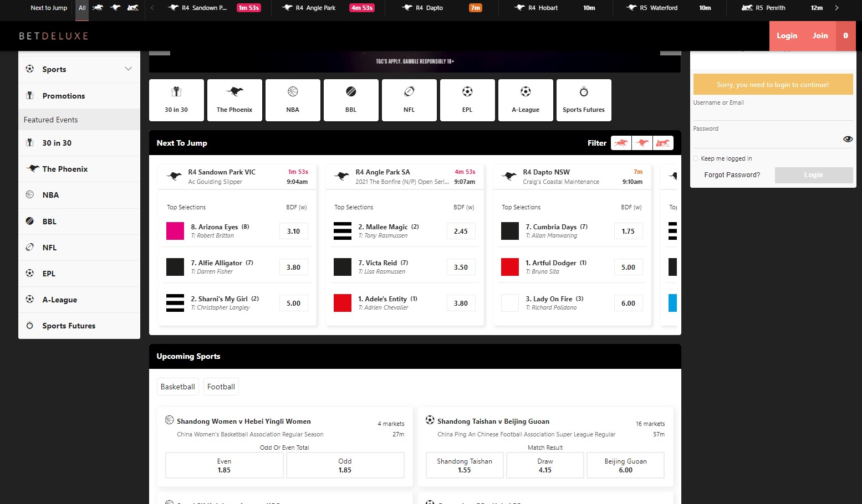
Task: Open R4 Hobart in top bar
Action: (554, 8)
